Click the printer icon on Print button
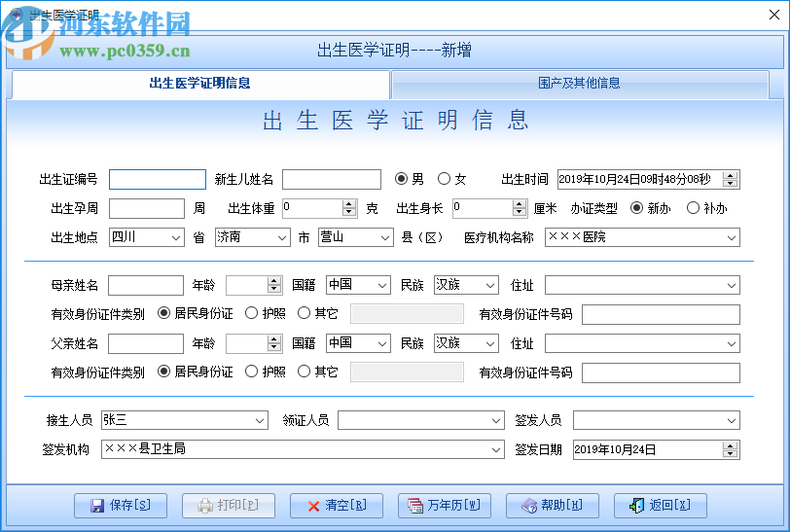790x532 pixels. tap(205, 506)
